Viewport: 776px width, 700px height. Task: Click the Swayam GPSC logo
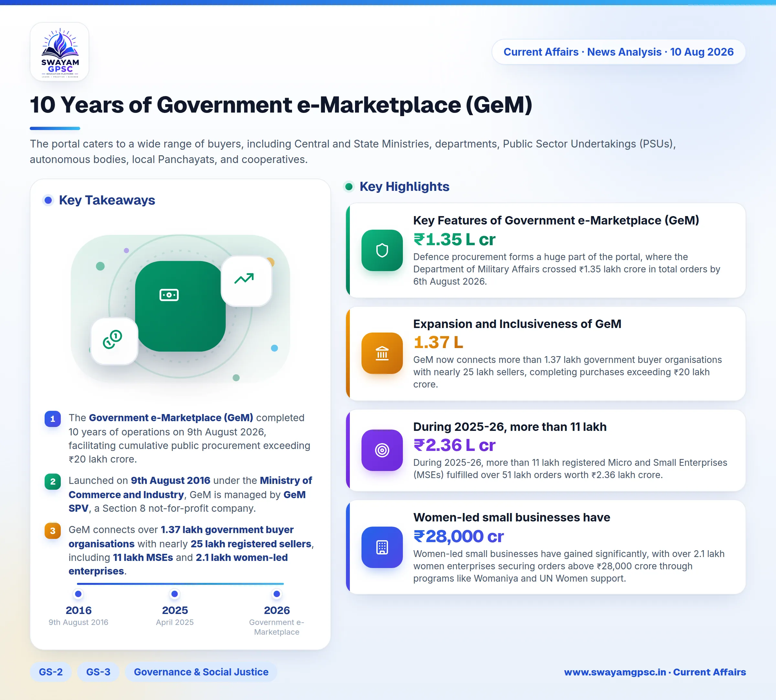[x=59, y=51]
